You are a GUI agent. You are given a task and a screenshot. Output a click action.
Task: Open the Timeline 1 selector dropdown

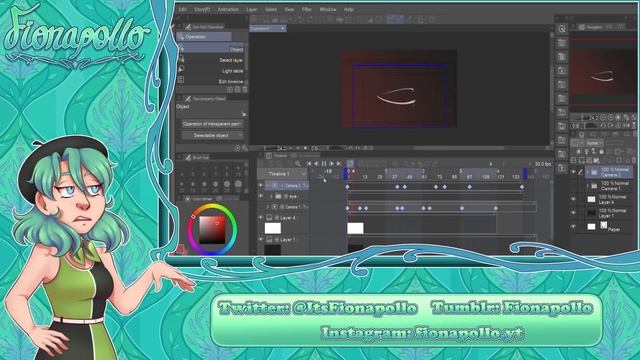click(282, 174)
